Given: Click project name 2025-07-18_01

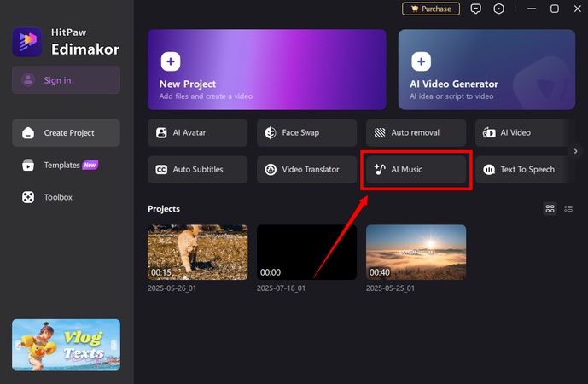Looking at the screenshot, I should click(281, 288).
